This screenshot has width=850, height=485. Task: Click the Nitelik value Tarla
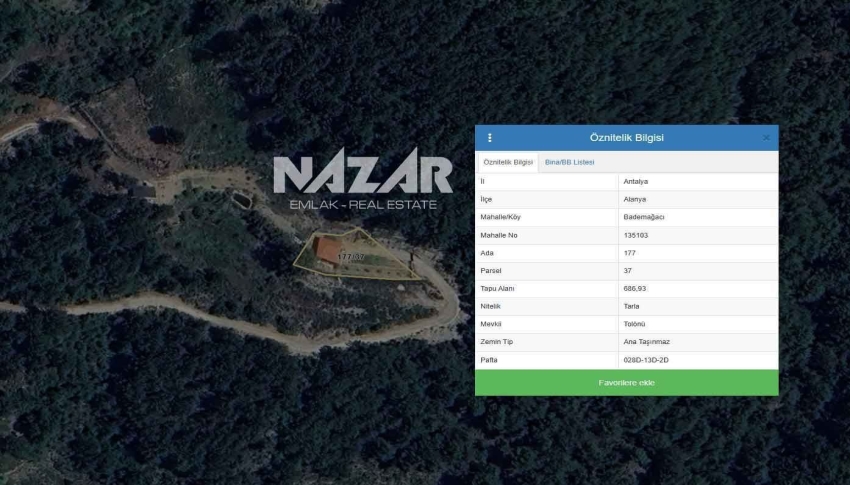tap(631, 306)
